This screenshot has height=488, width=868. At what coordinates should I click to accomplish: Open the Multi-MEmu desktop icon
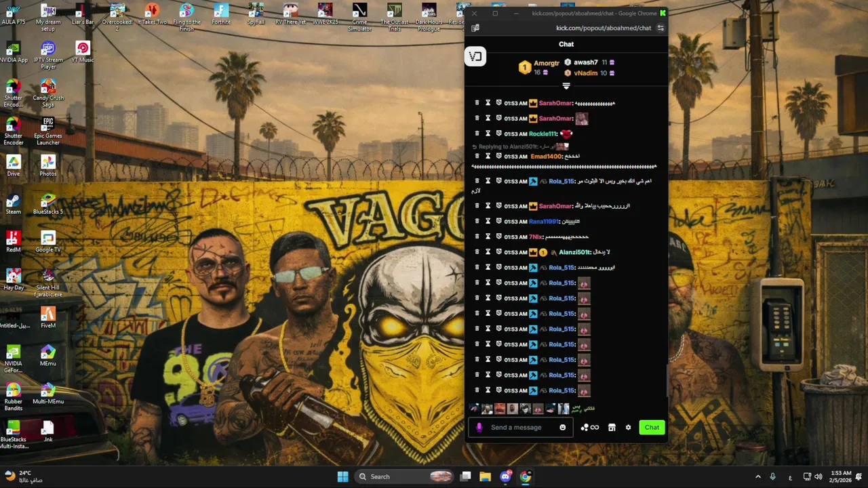pyautogui.click(x=47, y=394)
